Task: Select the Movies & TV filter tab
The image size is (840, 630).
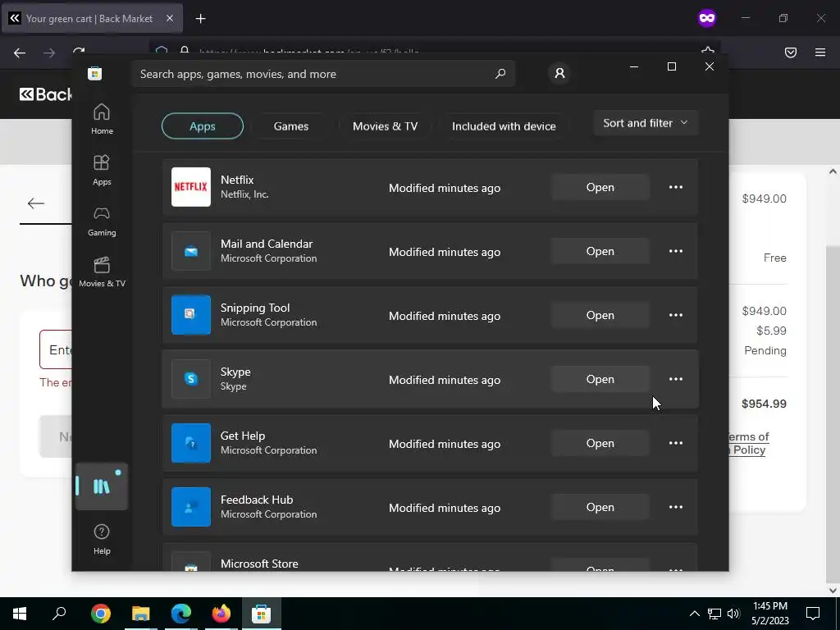Action: pos(385,126)
